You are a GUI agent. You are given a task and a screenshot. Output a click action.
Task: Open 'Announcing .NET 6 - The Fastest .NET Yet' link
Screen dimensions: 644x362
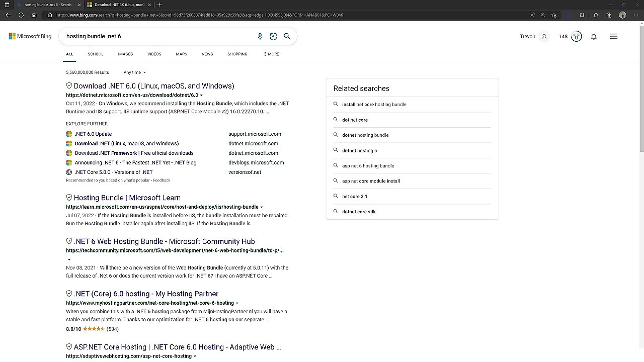click(x=135, y=162)
